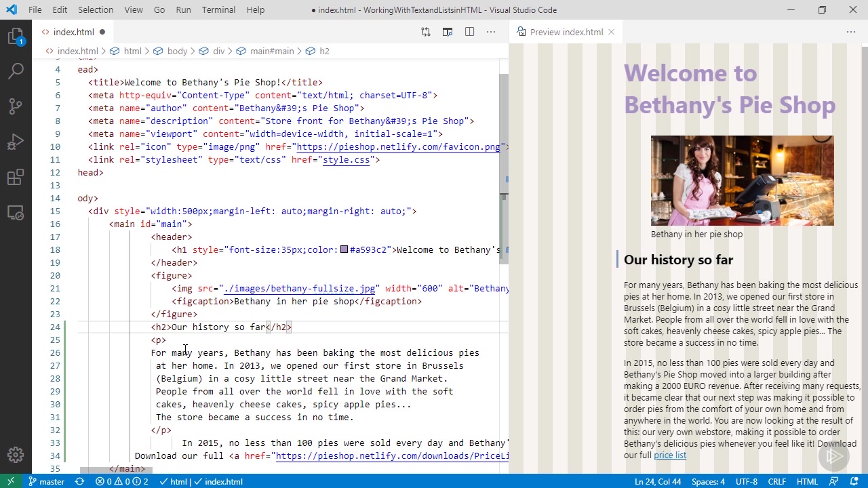Click the Bethany pie shop image in preview

[742, 180]
